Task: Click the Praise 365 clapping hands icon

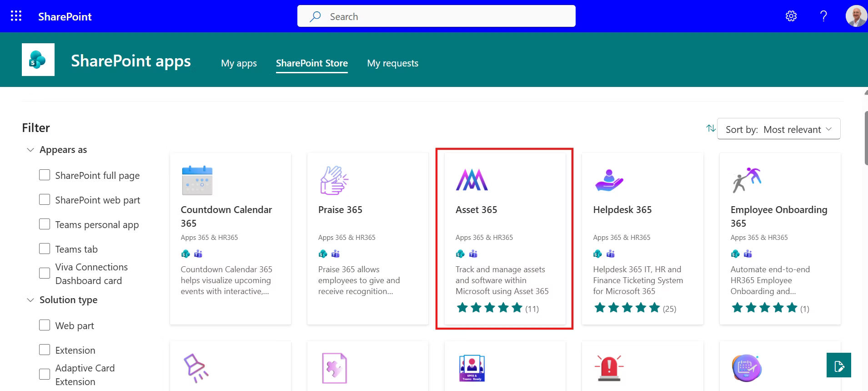Action: coord(334,180)
